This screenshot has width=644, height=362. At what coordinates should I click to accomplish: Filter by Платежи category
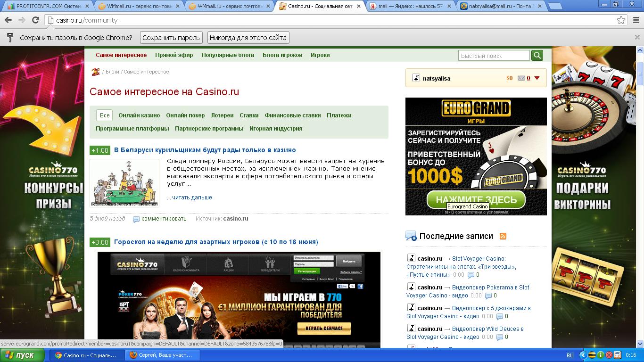pos(339,115)
